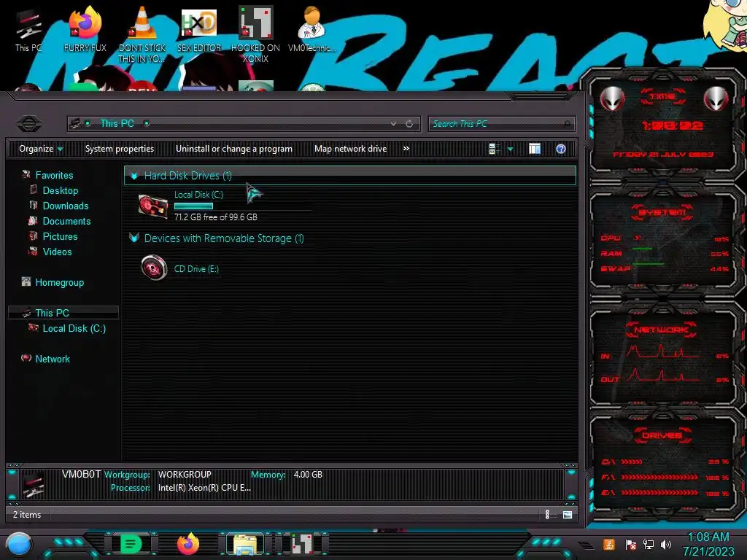
Task: Toggle the preview pane
Action: point(535,149)
